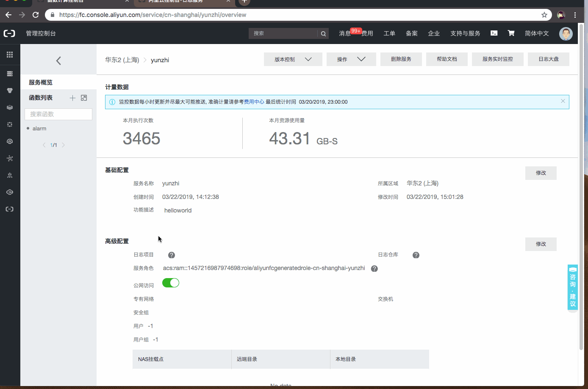Open the 支持与服务 header menu
This screenshot has width=588, height=389.
pos(465,33)
